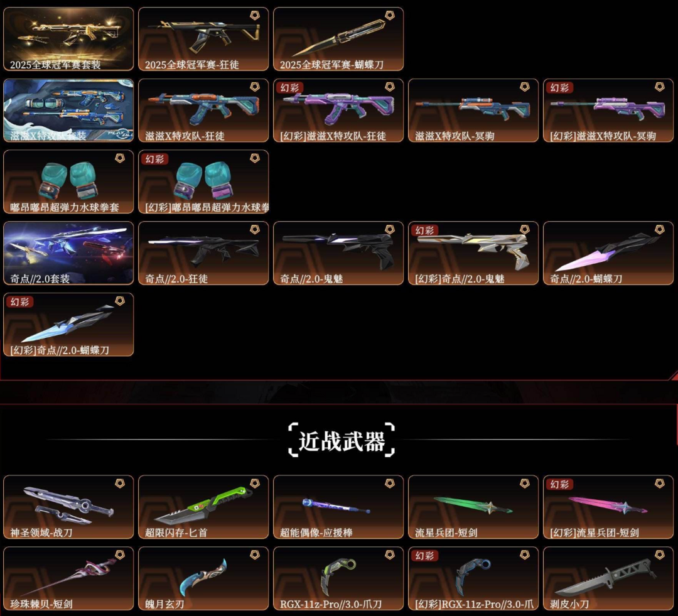Open the 滋滋X特攻队套装 bundle card

(x=68, y=111)
